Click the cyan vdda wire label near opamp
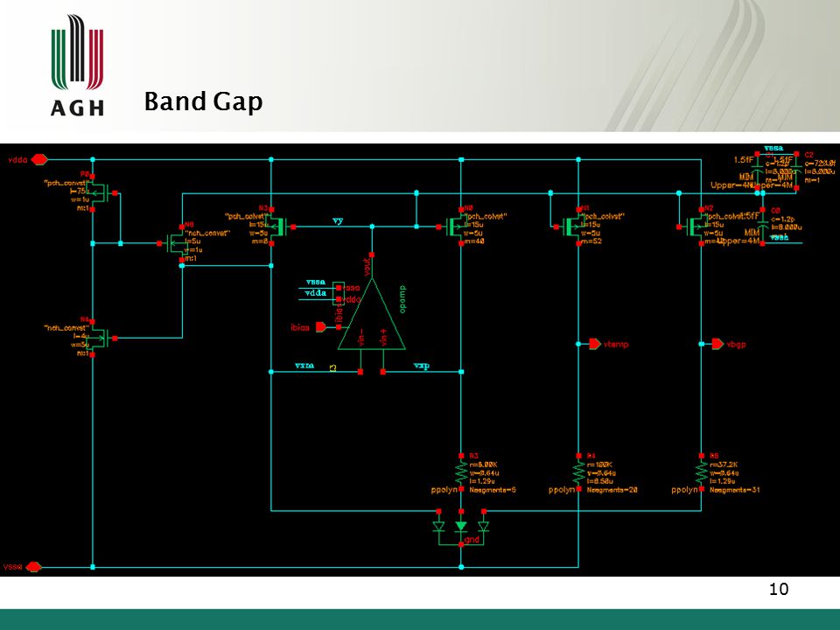Screen dimensions: 840x630 pos(316,293)
